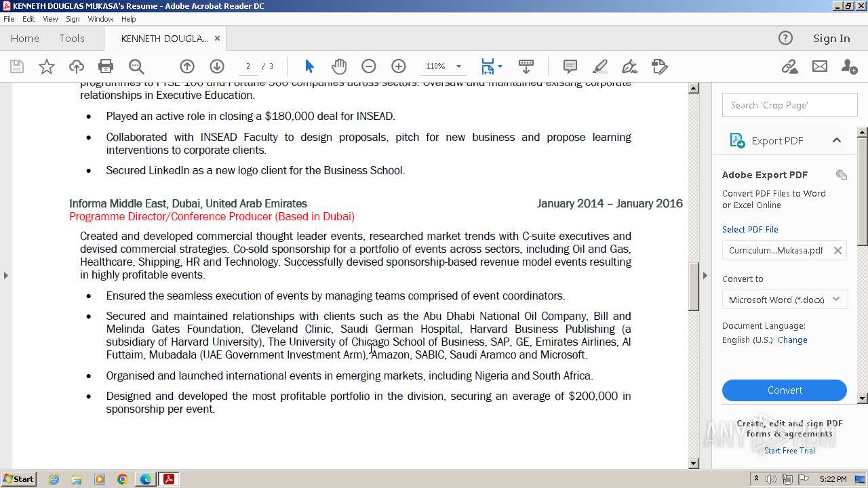Click the taskbar clock 5:22 PM
868x488 pixels.
coord(833,479)
